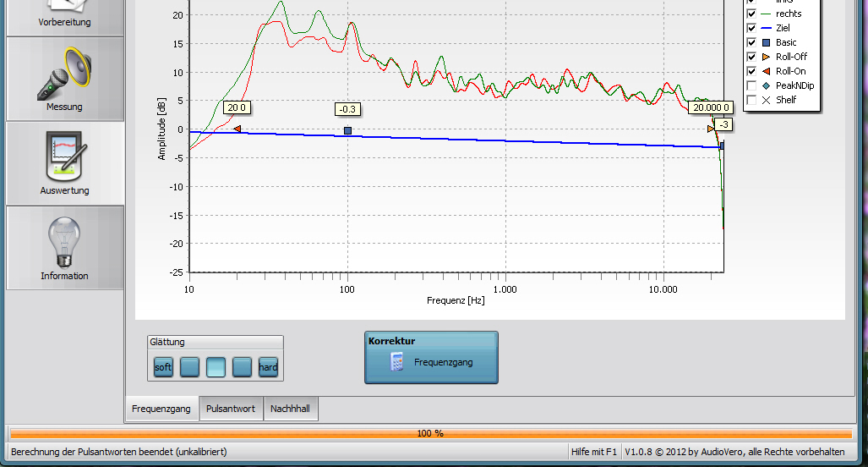Image resolution: width=868 pixels, height=467 pixels.
Task: Select the Basic square marker at 100 Hz
Action: coord(347,130)
